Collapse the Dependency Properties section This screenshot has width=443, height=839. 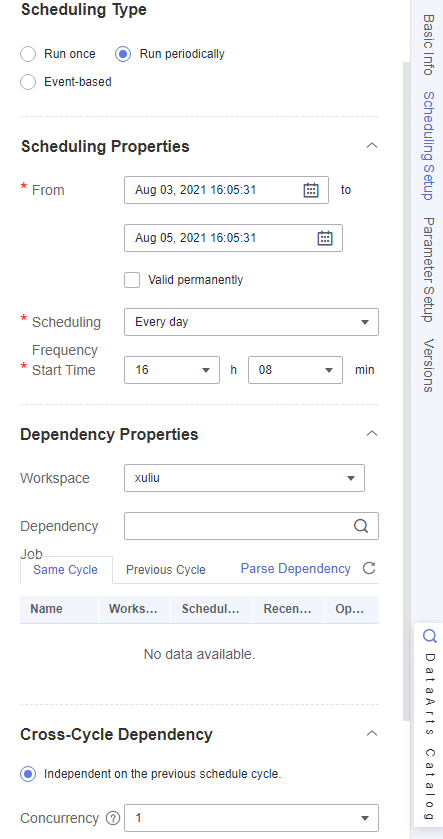(x=372, y=433)
